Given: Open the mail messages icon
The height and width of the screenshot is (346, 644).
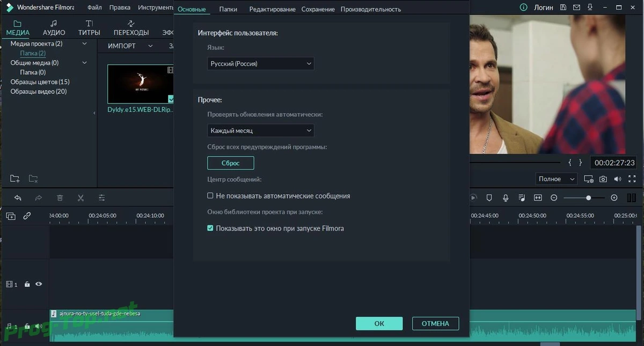Looking at the screenshot, I should (x=576, y=8).
